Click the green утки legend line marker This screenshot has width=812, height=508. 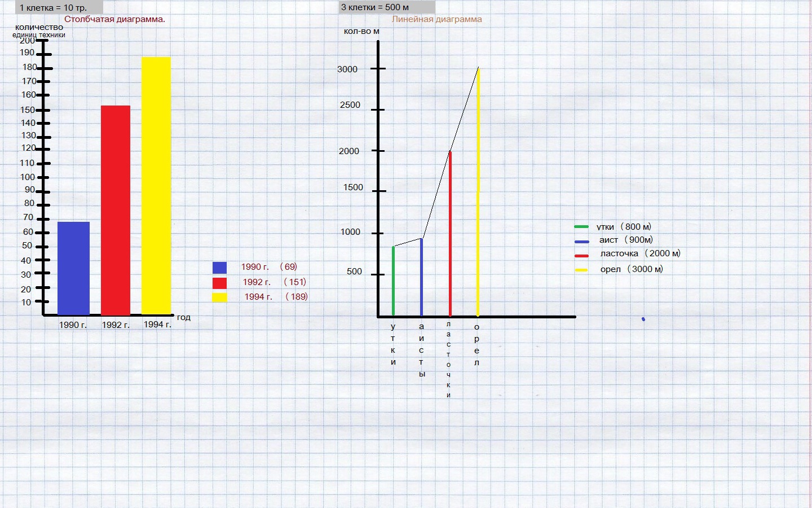pos(581,227)
